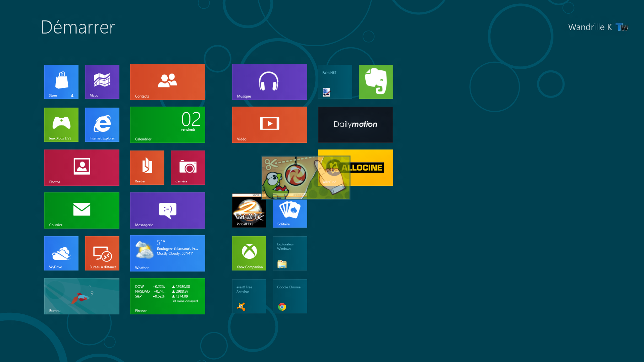Open the Bureau desktop tile
The width and height of the screenshot is (644, 362).
[82, 296]
